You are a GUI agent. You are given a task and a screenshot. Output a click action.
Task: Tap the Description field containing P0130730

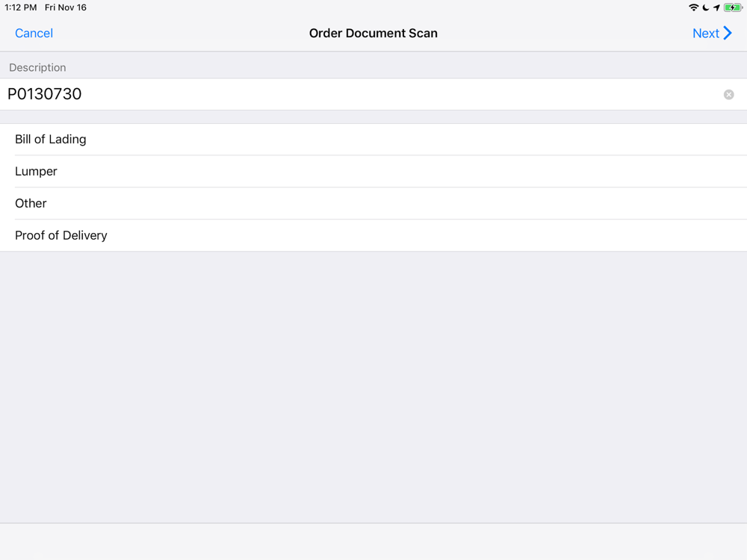coord(373,94)
